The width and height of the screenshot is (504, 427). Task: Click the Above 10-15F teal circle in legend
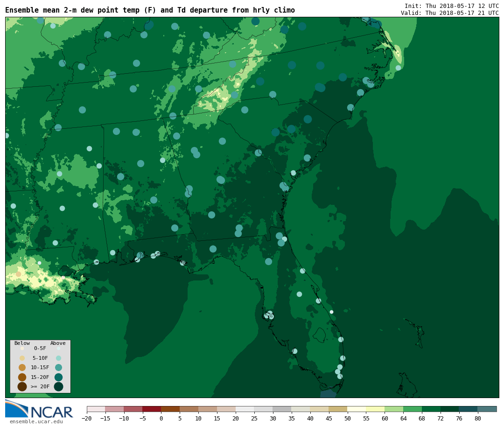pos(58,368)
